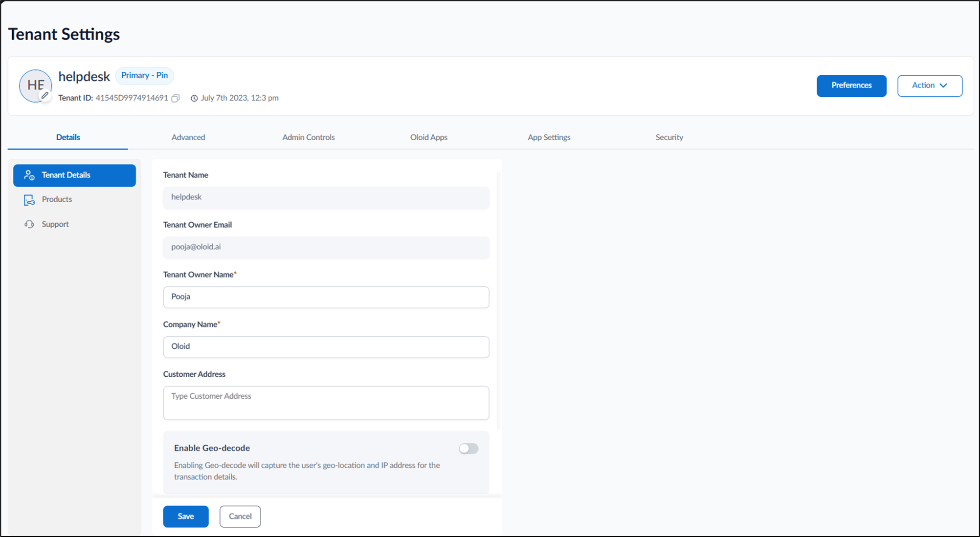Open the Advanced tab
Screen dimensions: 980x537
pos(188,137)
